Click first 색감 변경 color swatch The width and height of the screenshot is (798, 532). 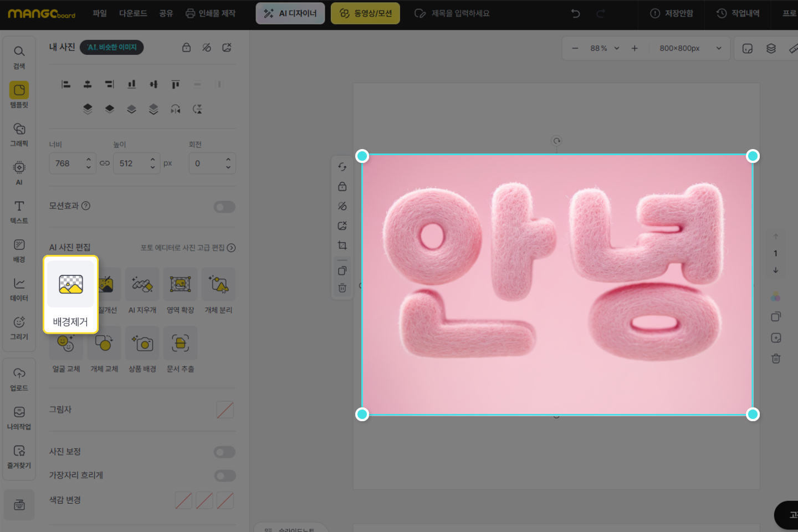pyautogui.click(x=183, y=500)
